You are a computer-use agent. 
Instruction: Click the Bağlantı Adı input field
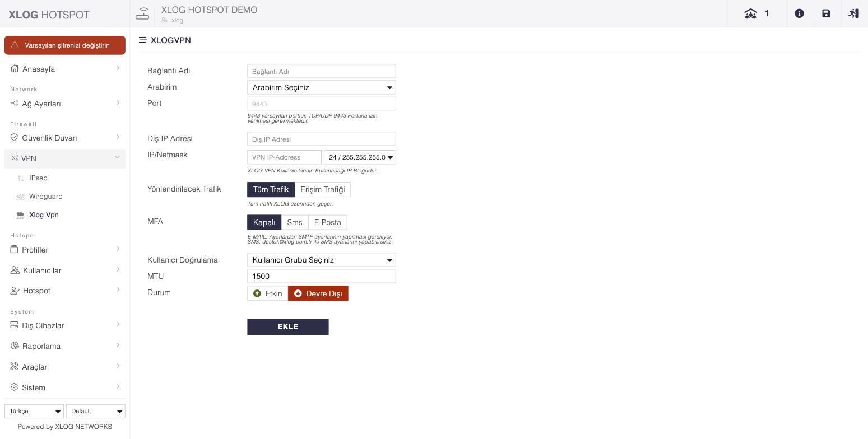point(322,71)
